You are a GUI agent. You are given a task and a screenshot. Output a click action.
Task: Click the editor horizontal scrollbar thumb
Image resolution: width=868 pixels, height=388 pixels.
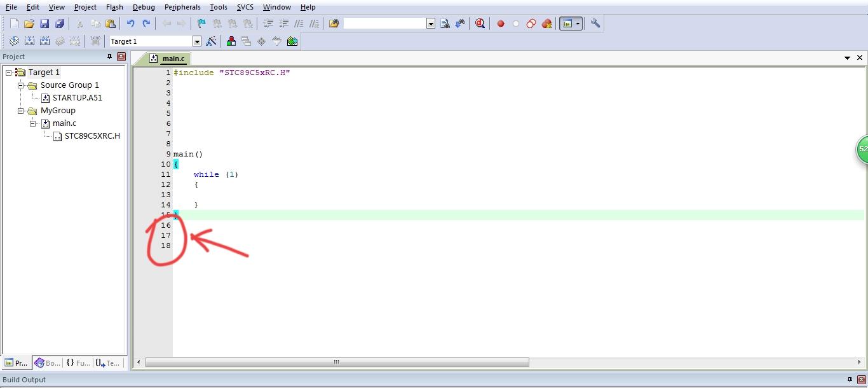click(x=337, y=363)
